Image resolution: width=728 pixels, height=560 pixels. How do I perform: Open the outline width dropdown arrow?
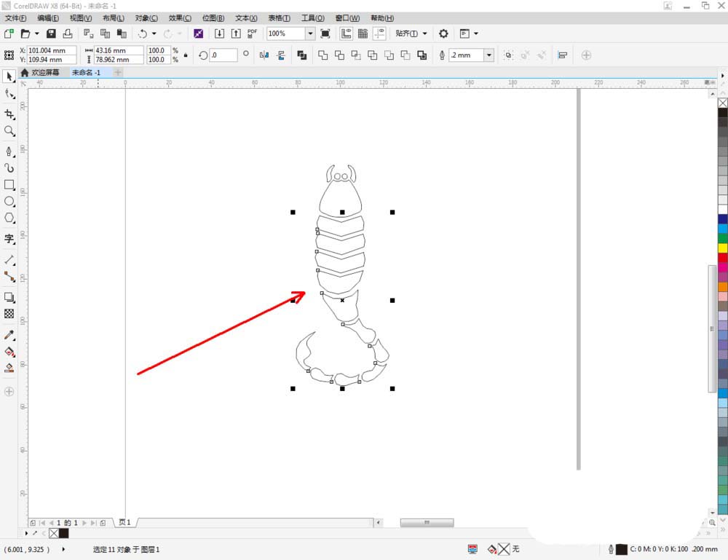489,55
